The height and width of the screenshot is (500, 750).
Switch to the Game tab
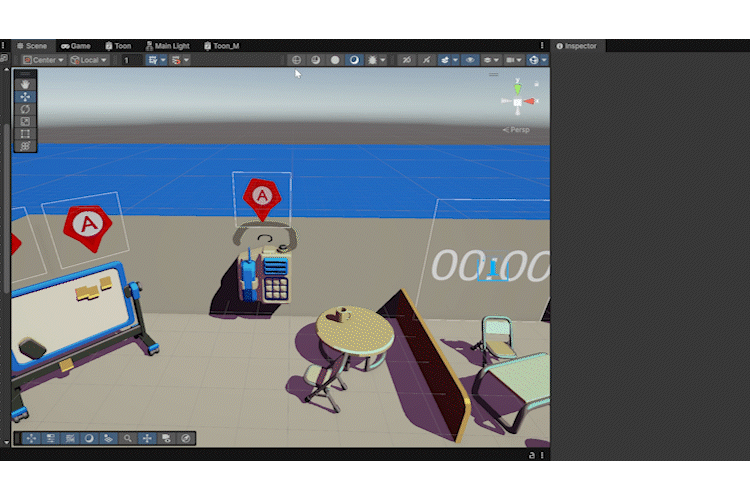[x=76, y=46]
